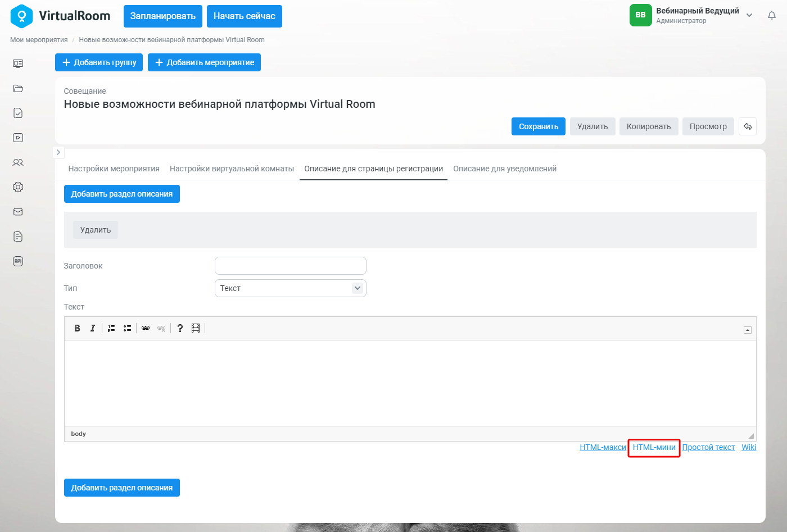The image size is (787, 532).
Task: Open the users icon in left sidebar
Action: (18, 162)
